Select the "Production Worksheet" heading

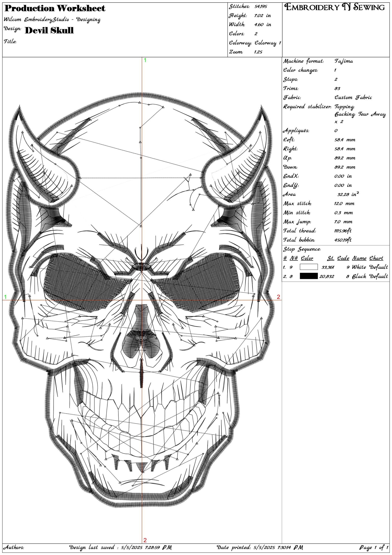pyautogui.click(x=55, y=8)
